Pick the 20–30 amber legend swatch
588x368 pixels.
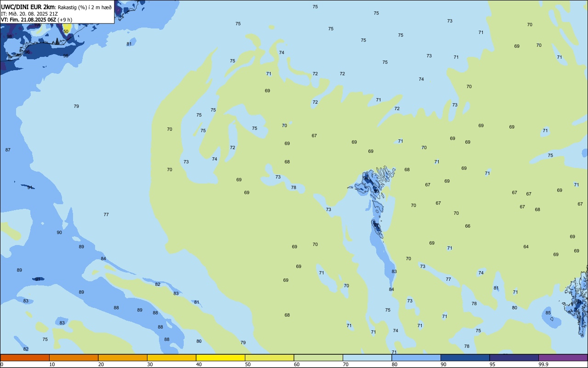click(123, 357)
